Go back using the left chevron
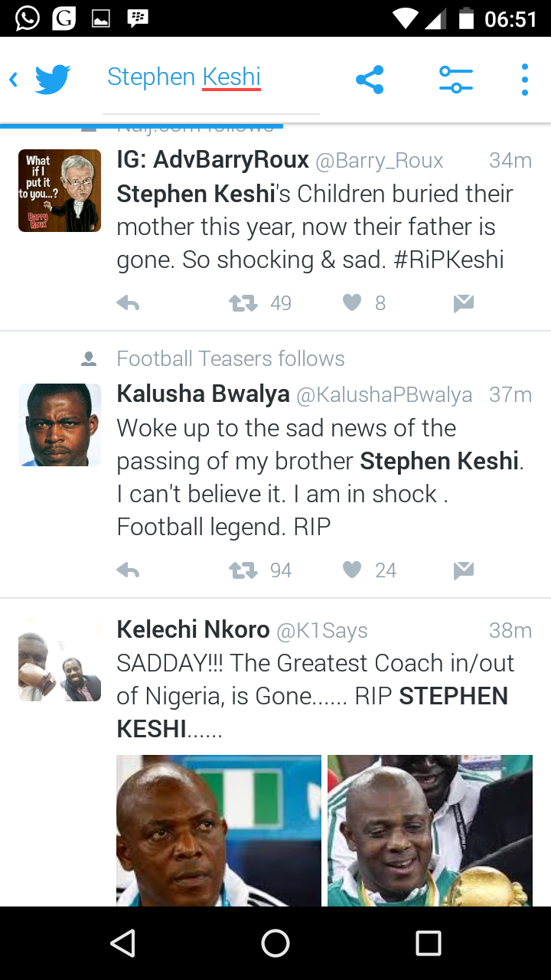This screenshot has width=551, height=980. (x=13, y=80)
